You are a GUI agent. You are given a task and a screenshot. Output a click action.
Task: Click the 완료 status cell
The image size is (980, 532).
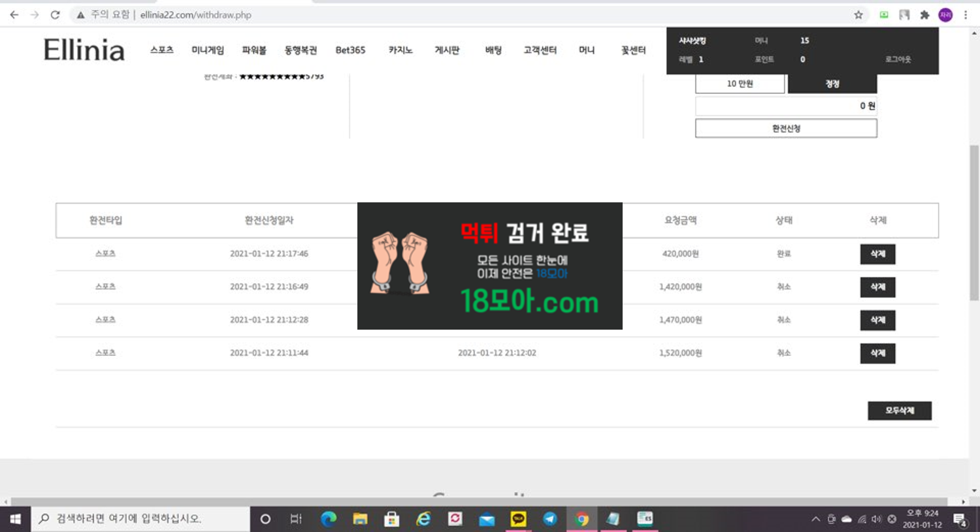tap(784, 254)
